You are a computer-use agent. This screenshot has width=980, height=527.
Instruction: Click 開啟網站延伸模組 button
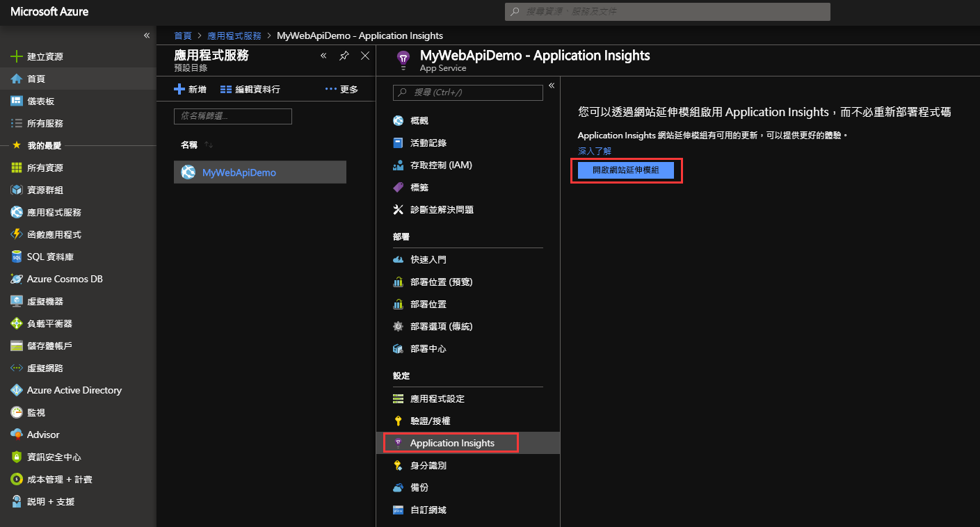click(625, 170)
